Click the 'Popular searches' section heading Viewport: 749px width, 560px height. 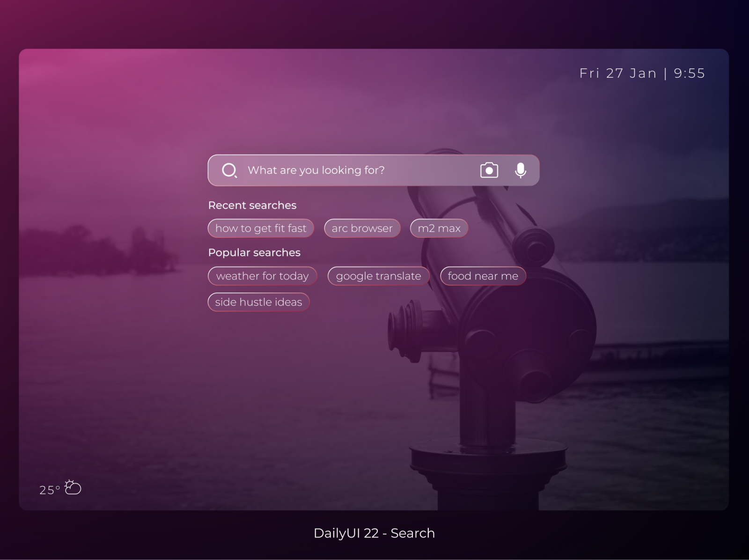254,252
